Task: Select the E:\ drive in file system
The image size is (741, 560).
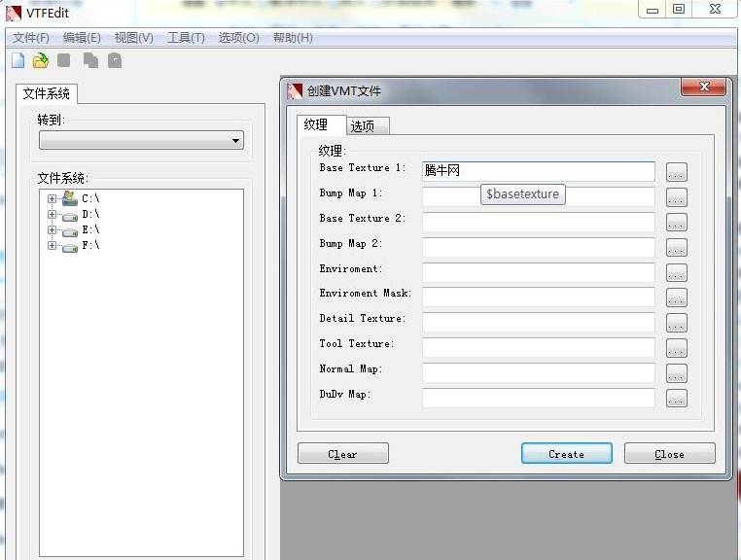Action: (90, 229)
